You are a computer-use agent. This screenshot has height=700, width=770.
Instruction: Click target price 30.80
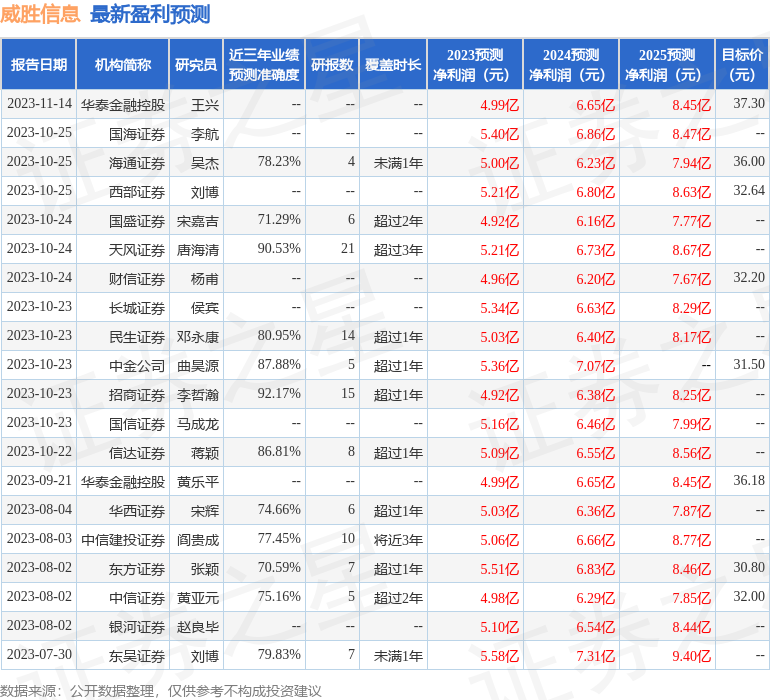point(749,567)
